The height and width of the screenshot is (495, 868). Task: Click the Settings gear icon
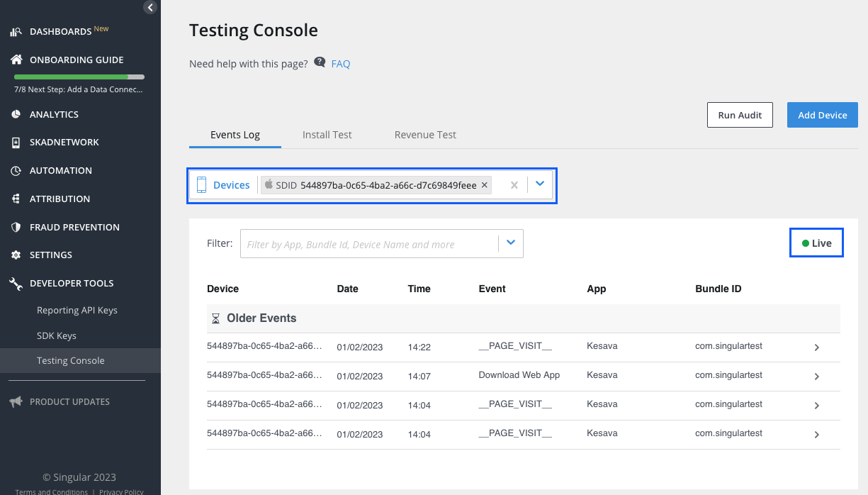[x=16, y=255]
